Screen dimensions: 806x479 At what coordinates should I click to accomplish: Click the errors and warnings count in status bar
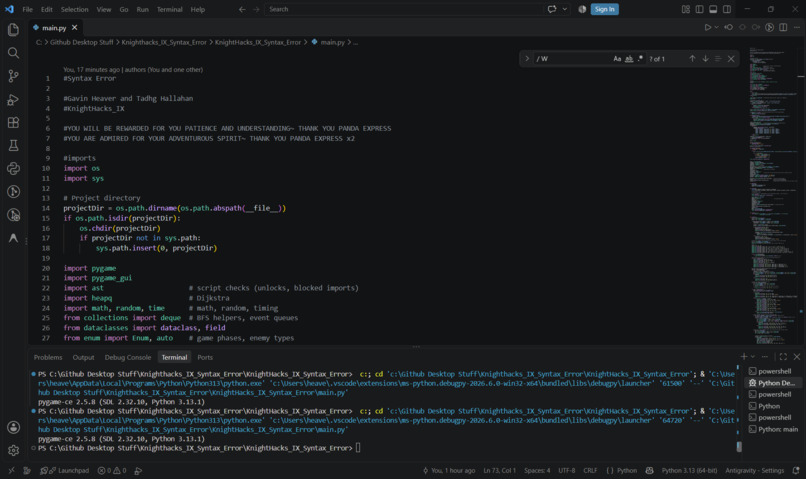(112, 470)
